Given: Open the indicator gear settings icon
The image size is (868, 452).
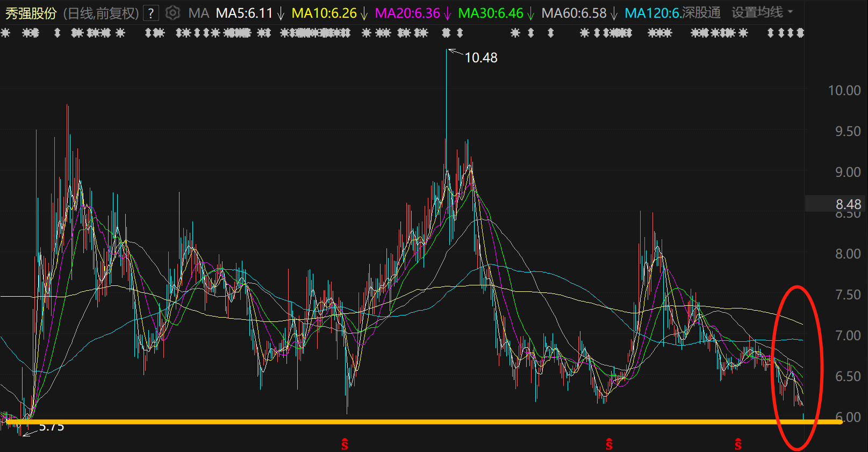Looking at the screenshot, I should click(x=173, y=12).
